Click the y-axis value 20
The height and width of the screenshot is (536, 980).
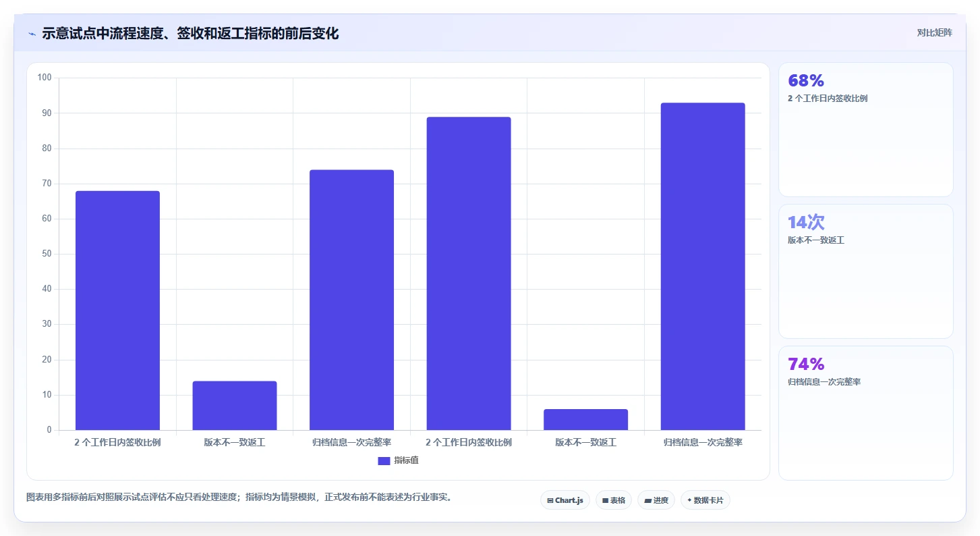pos(47,360)
